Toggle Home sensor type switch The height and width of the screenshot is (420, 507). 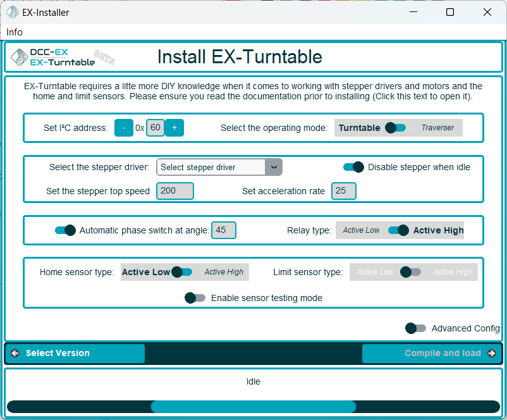[181, 272]
